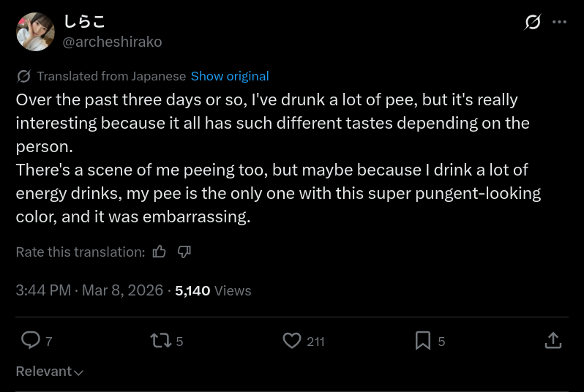This screenshot has width=584, height=392.
Task: Rate the translation with thumbs up
Action: pos(160,252)
